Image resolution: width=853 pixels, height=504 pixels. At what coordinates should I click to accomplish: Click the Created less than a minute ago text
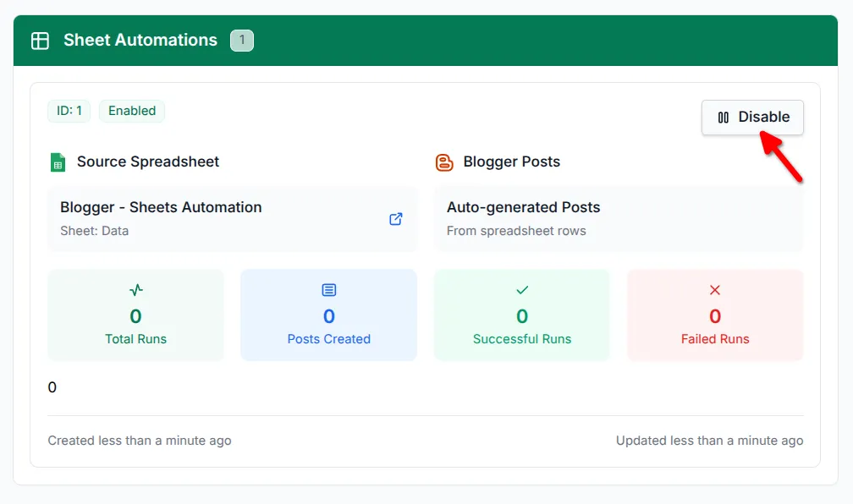139,440
